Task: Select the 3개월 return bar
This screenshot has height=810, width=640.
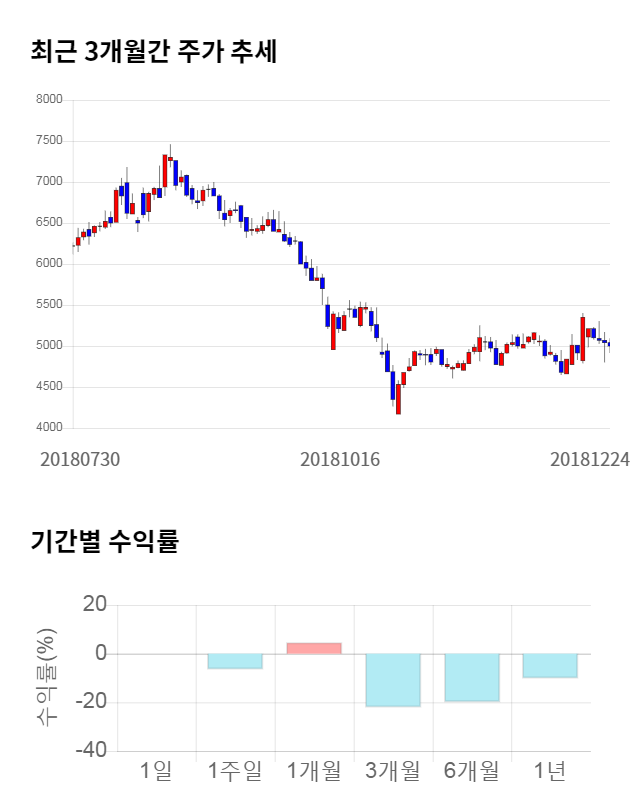Action: coord(393,680)
